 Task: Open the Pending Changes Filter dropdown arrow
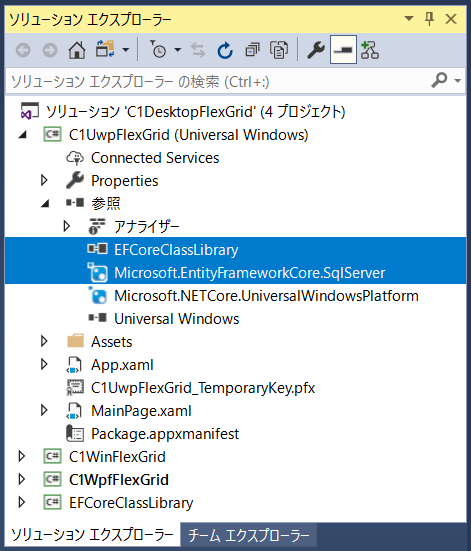(x=178, y=50)
